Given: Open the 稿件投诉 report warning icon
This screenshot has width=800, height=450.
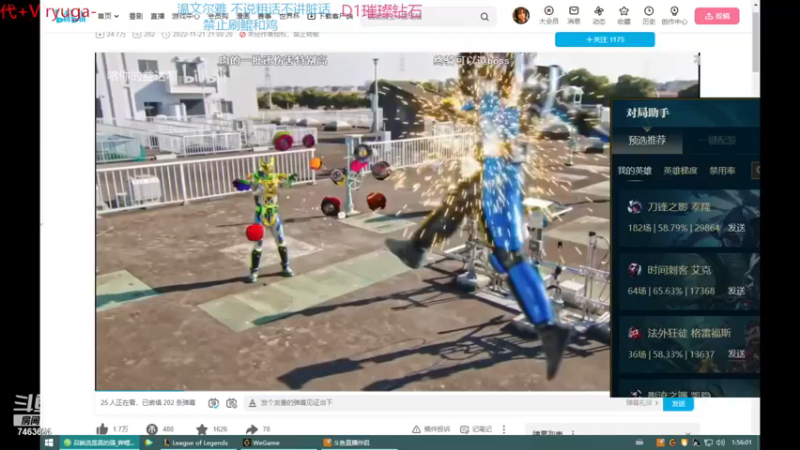Looking at the screenshot, I should (x=416, y=429).
